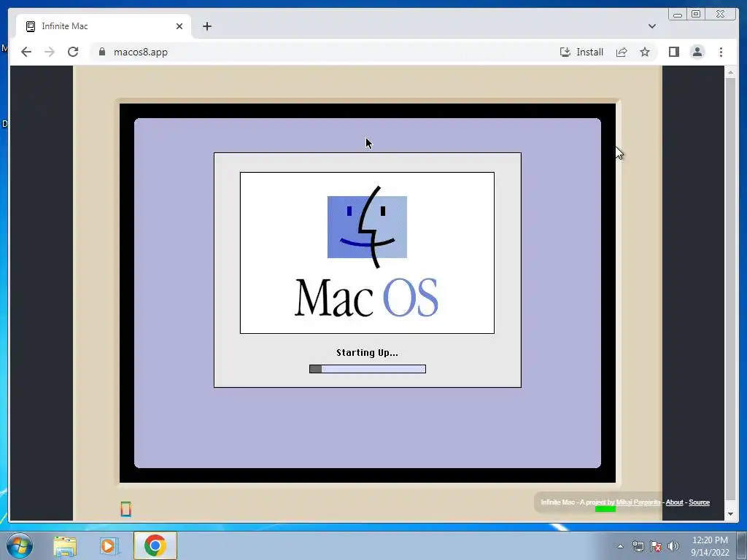Click page scrollbar down arrow
The image size is (747, 560).
[x=730, y=514]
